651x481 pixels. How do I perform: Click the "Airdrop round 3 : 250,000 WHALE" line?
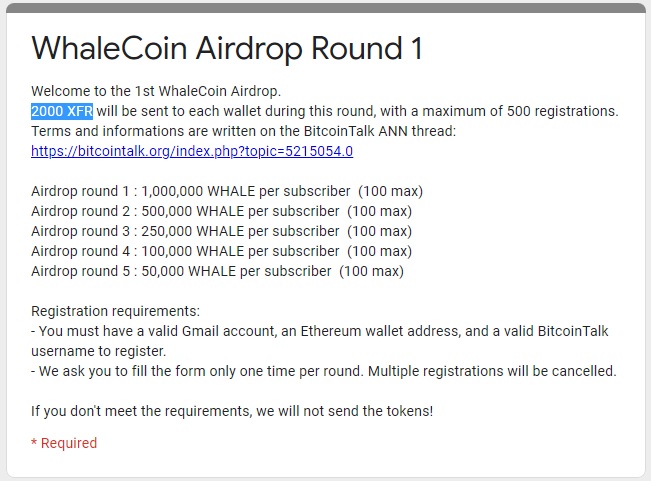tap(221, 231)
